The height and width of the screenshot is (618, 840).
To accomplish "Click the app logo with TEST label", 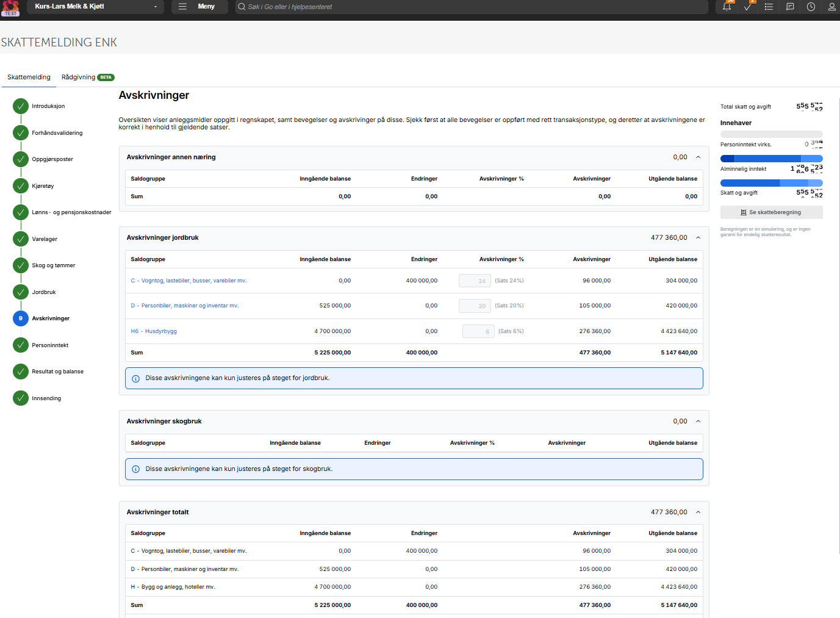I will click(x=11, y=8).
